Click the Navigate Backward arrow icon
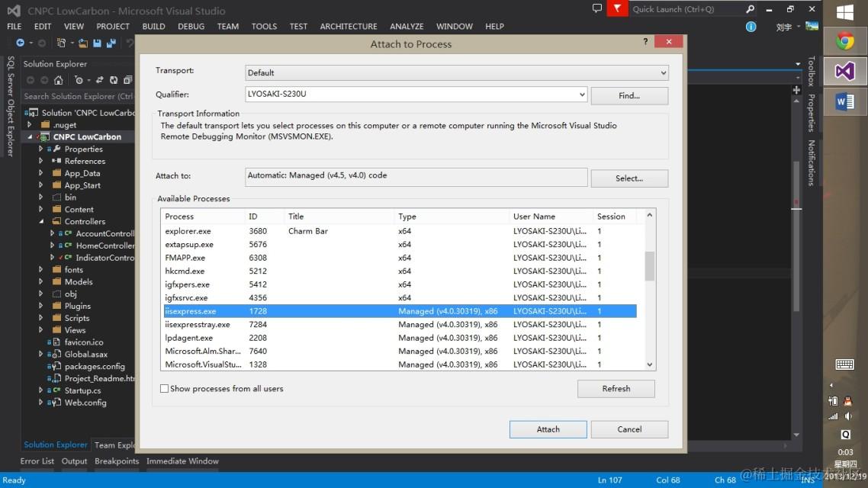This screenshot has height=488, width=868. tap(20, 43)
